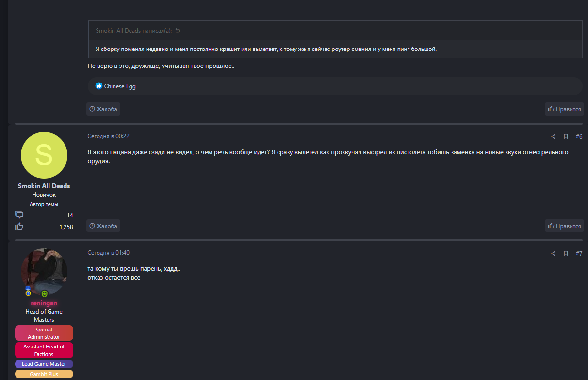Click the blue like icon beside Chinese Egg
The image size is (588, 380).
(x=99, y=86)
